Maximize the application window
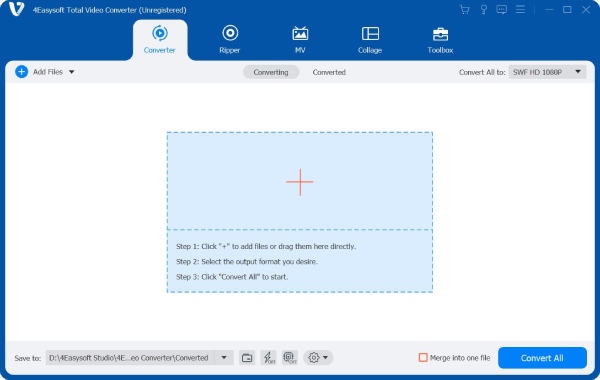The image size is (600, 380). point(567,10)
